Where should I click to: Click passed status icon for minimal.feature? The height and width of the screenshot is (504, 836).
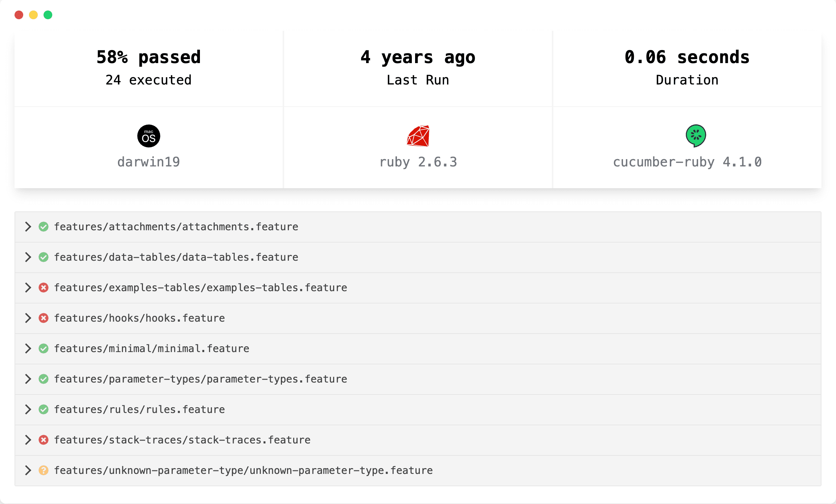[x=44, y=349]
